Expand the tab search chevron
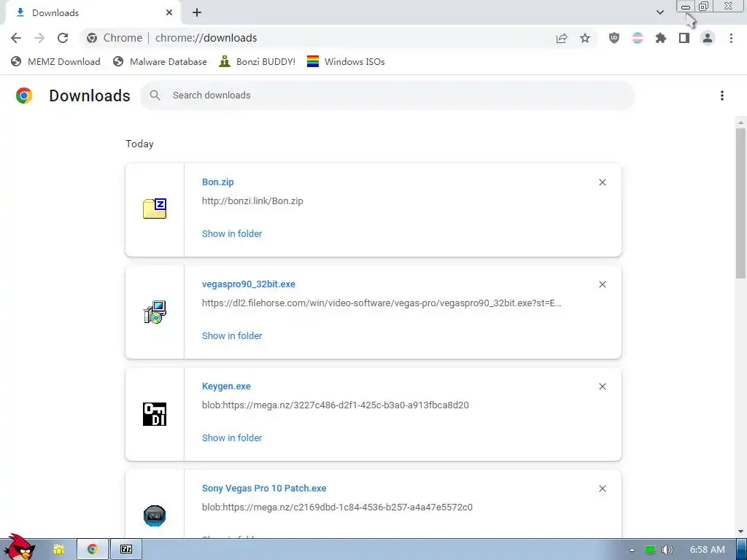Screen dimensions: 747x560 (x=660, y=12)
